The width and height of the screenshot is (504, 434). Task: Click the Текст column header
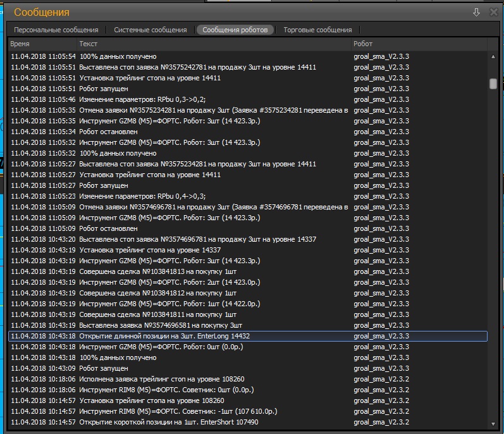coord(89,44)
